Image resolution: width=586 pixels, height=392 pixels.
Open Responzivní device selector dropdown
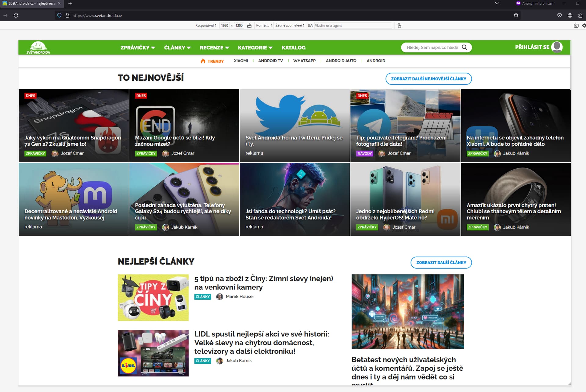[x=206, y=26]
